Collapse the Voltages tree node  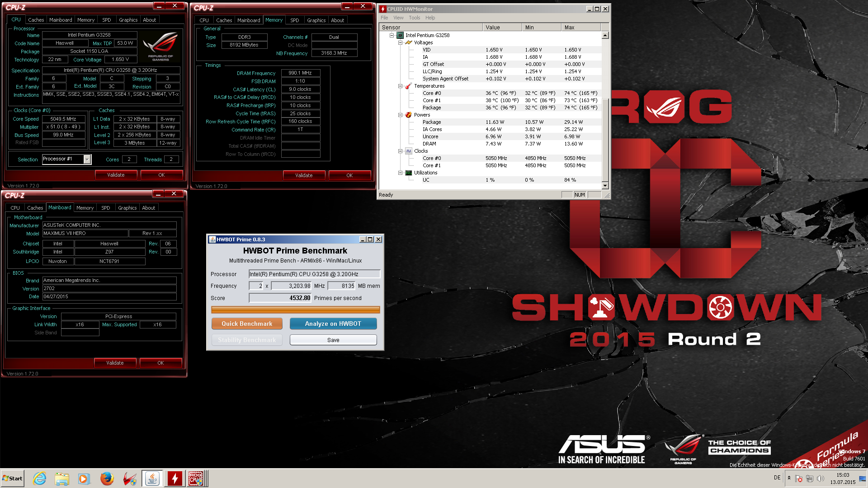(400, 42)
